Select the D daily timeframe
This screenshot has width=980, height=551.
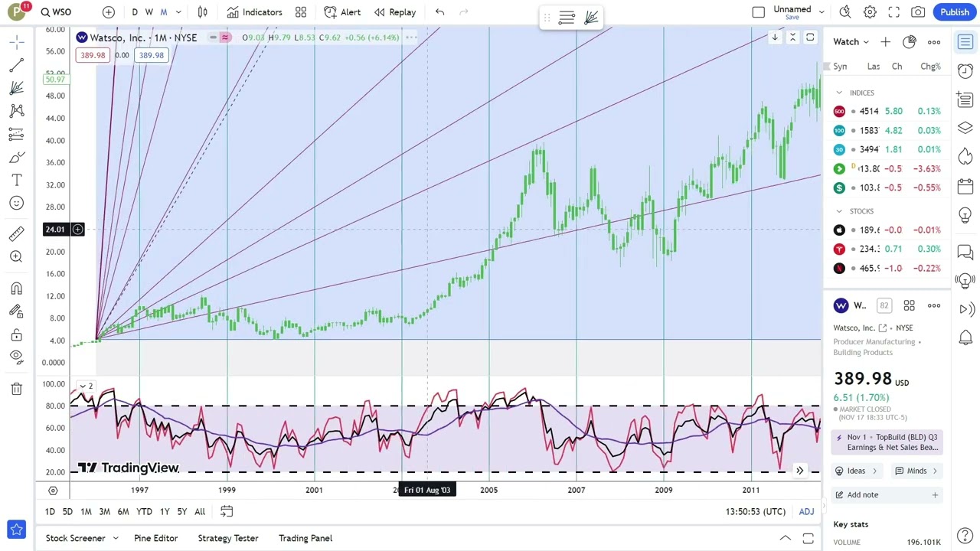pyautogui.click(x=135, y=12)
